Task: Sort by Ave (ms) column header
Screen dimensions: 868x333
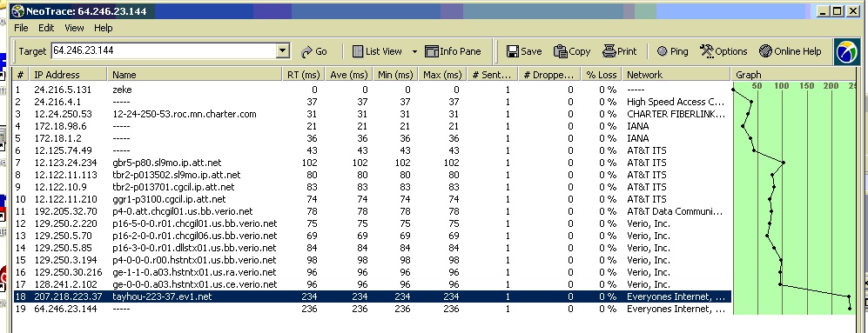Action: coord(349,75)
